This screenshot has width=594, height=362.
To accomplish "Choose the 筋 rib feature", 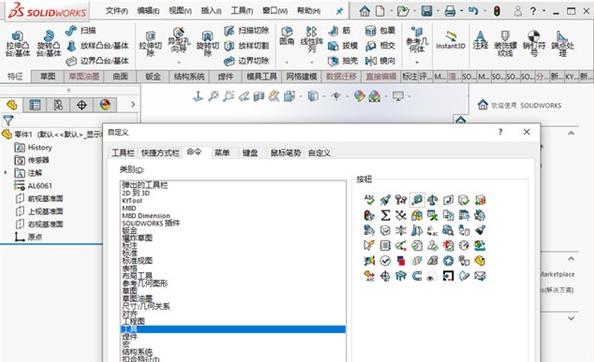I will tap(339, 30).
